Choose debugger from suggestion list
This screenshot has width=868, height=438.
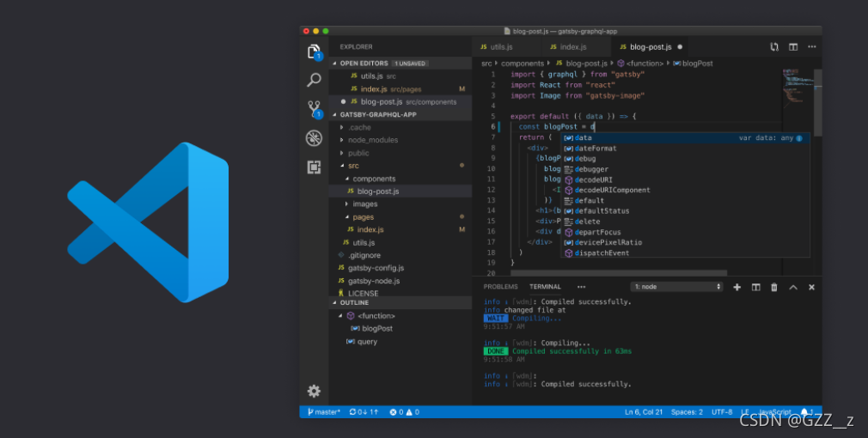685,169
